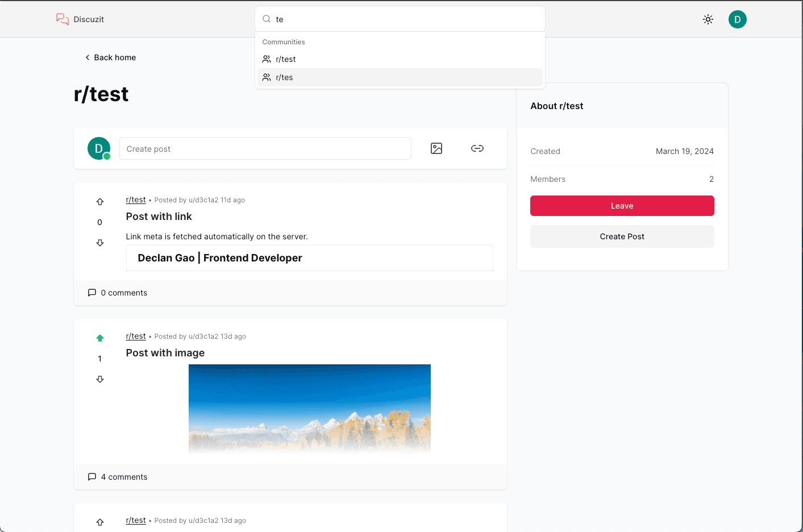Open the Declan Gao Frontend Developer link preview

[310, 258]
